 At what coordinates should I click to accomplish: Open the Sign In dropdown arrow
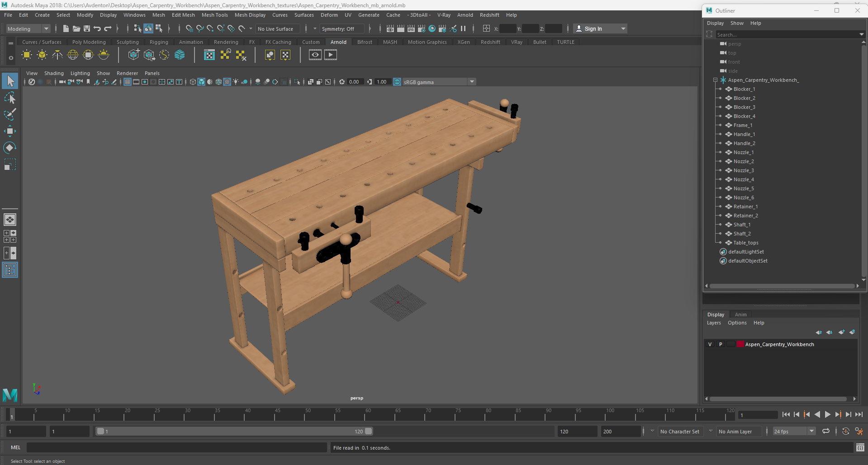pos(623,28)
